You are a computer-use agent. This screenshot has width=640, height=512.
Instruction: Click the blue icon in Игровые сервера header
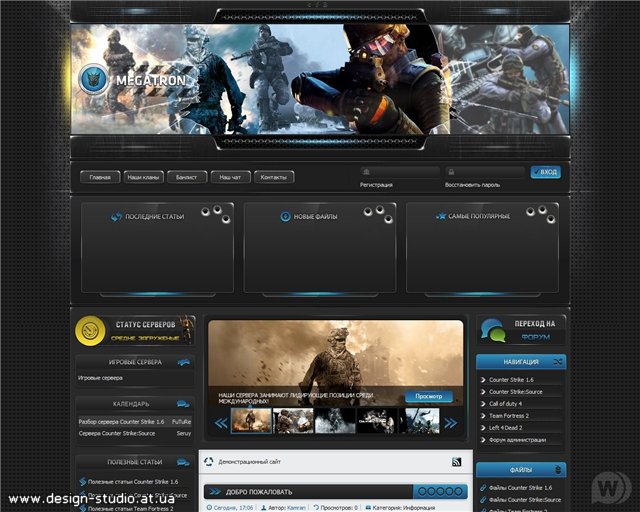coord(184,362)
